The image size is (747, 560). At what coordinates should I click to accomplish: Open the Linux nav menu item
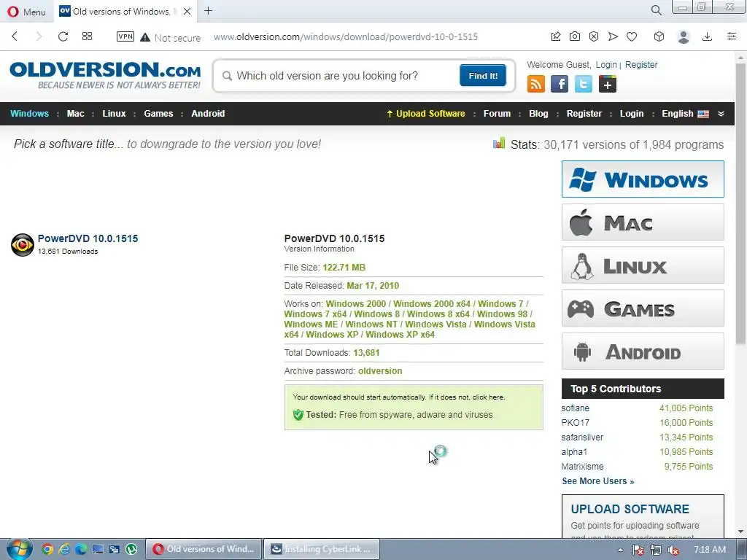point(114,113)
